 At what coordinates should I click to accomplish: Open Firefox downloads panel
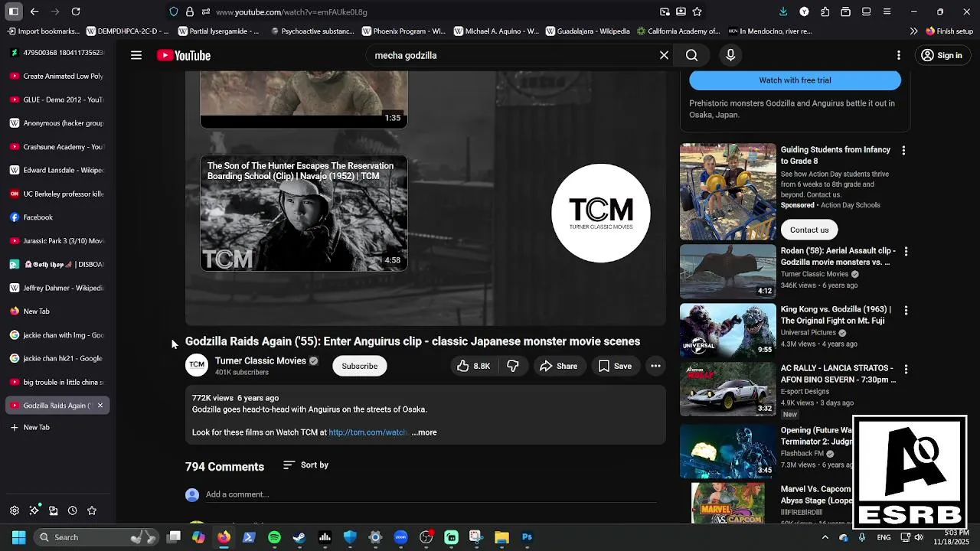click(x=783, y=11)
